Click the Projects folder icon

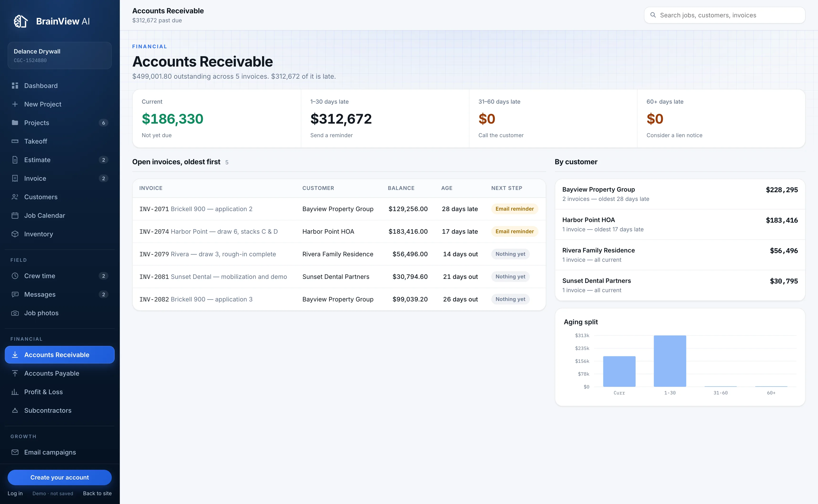pos(15,123)
